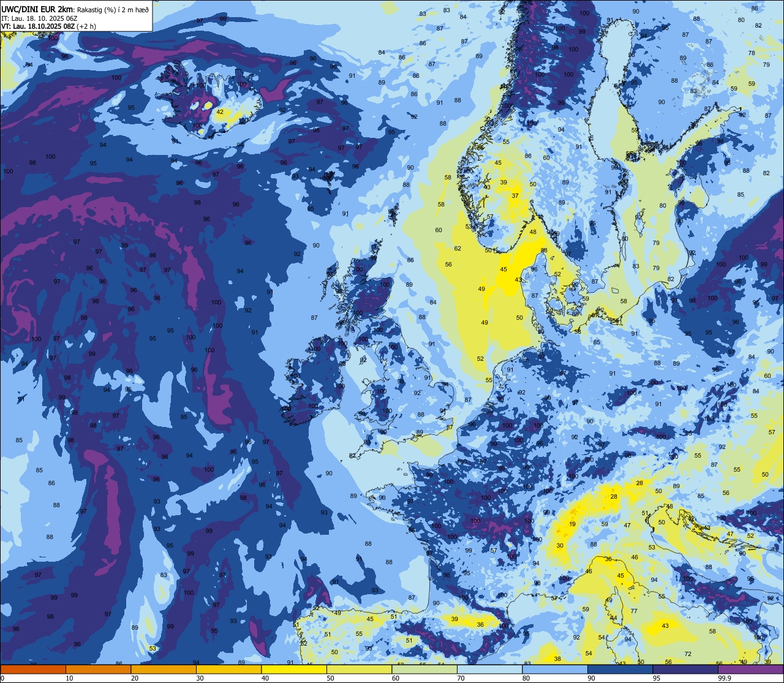The image size is (784, 683).
Task: Click the 40–50% bright yellow legend swatch
Action: pyautogui.click(x=294, y=670)
